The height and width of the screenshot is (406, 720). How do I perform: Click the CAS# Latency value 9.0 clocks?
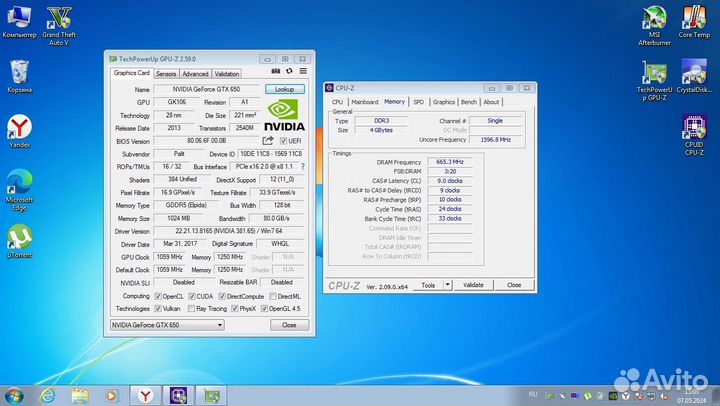pyautogui.click(x=450, y=181)
